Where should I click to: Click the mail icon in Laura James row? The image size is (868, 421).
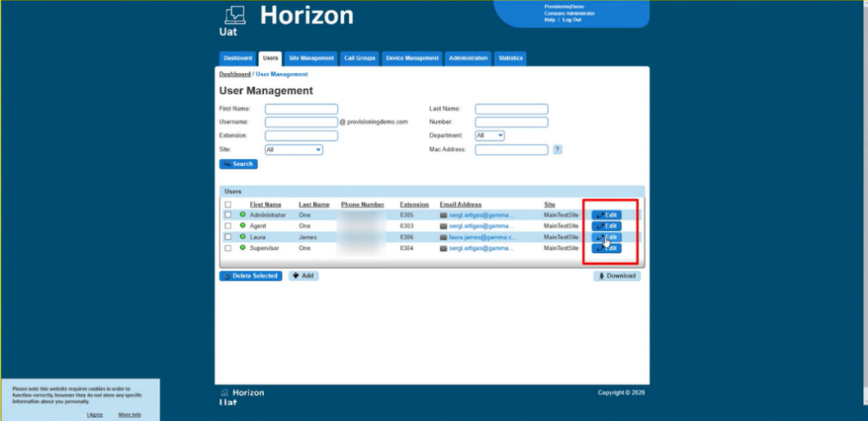[443, 238]
